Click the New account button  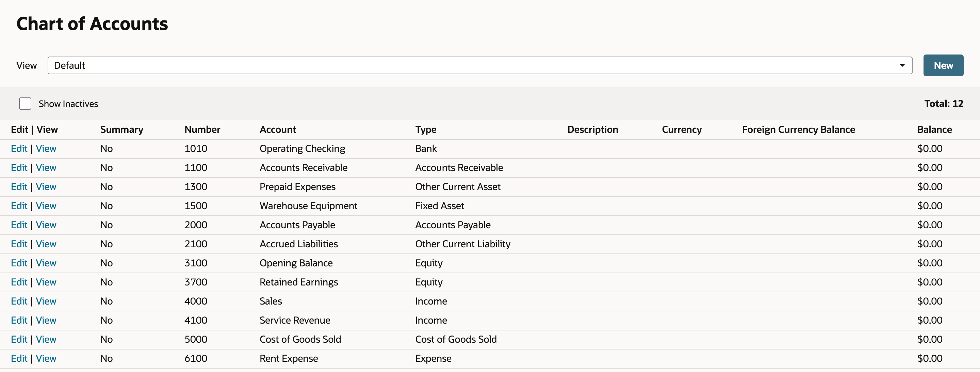point(943,65)
